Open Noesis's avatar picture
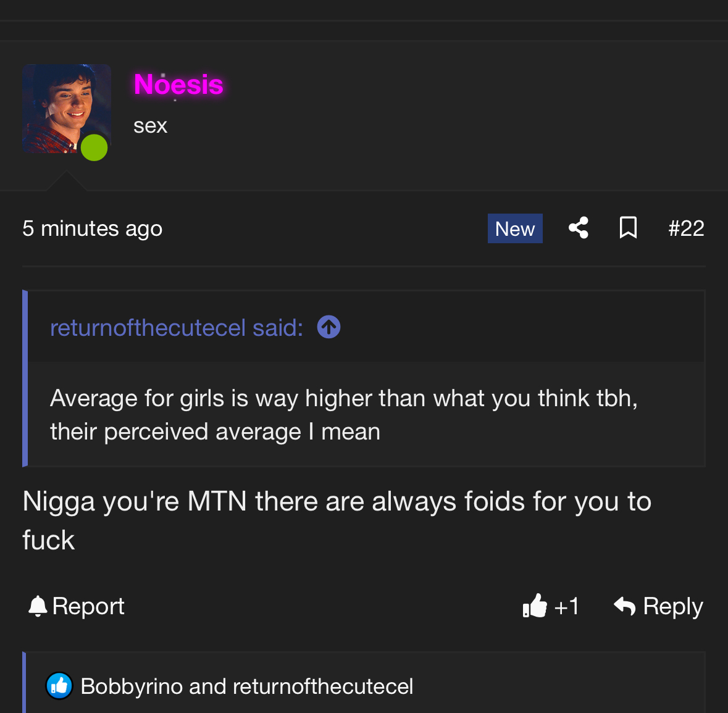 coord(67,109)
